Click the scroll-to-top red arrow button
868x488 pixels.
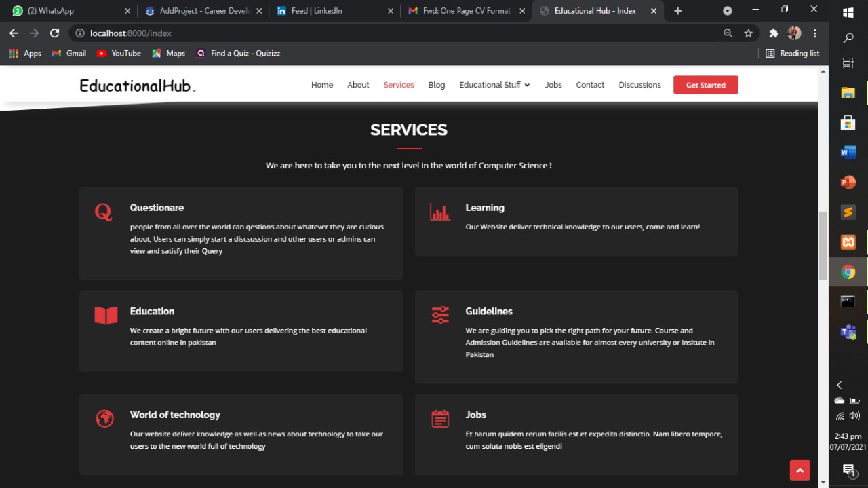[x=800, y=470]
